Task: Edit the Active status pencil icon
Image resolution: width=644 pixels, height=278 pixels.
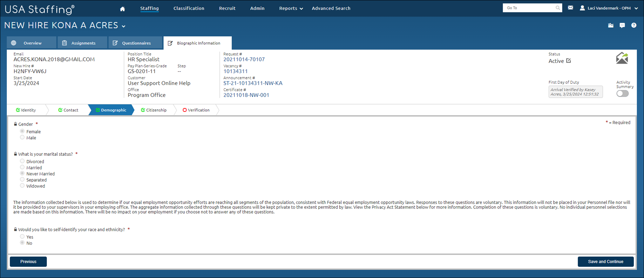Action: pyautogui.click(x=568, y=61)
